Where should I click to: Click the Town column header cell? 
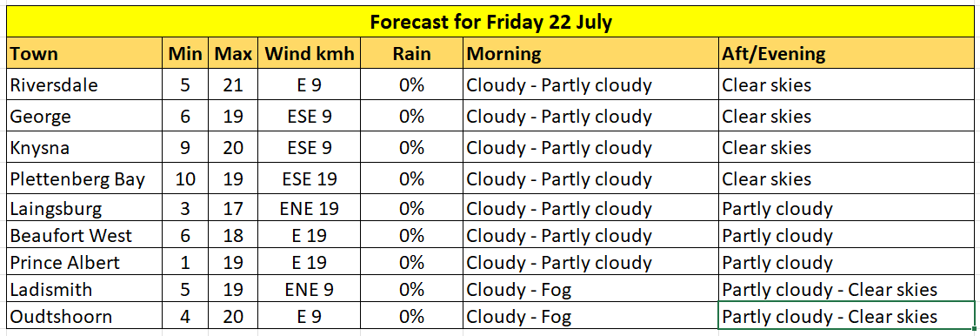86,53
